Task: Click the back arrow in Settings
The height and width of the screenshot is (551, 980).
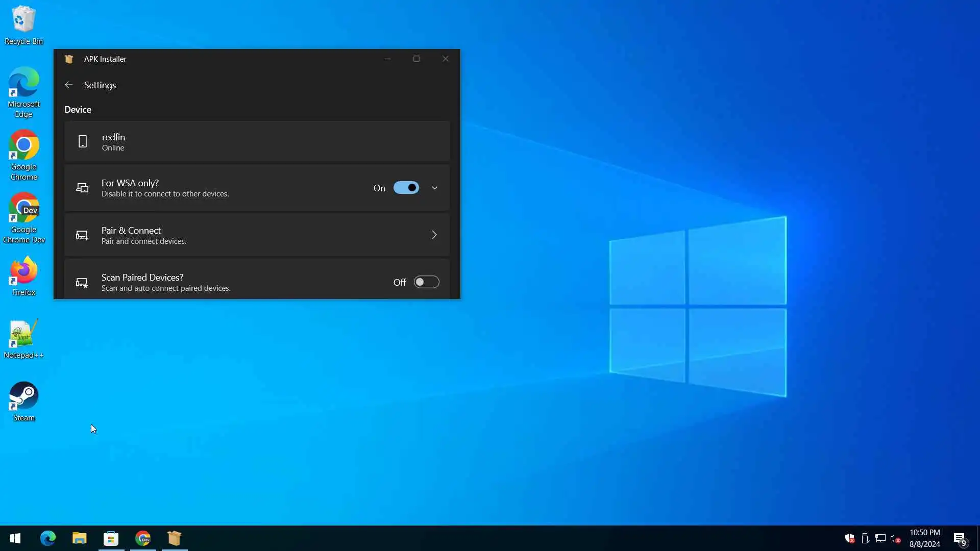Action: point(69,85)
